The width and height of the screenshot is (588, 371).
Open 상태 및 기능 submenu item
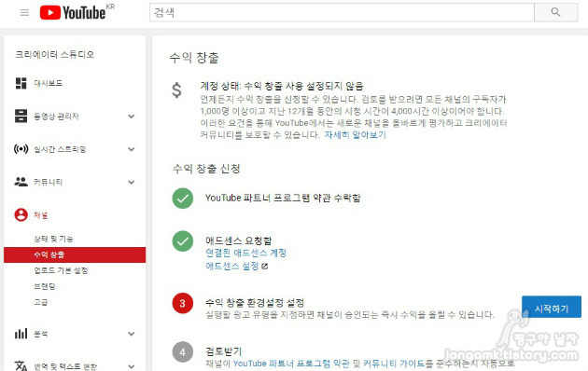(x=53, y=239)
